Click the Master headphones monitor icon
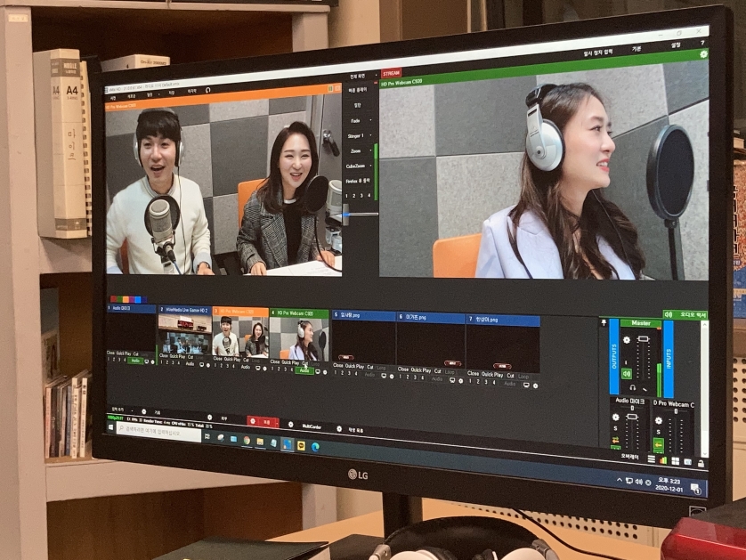 (x=631, y=388)
